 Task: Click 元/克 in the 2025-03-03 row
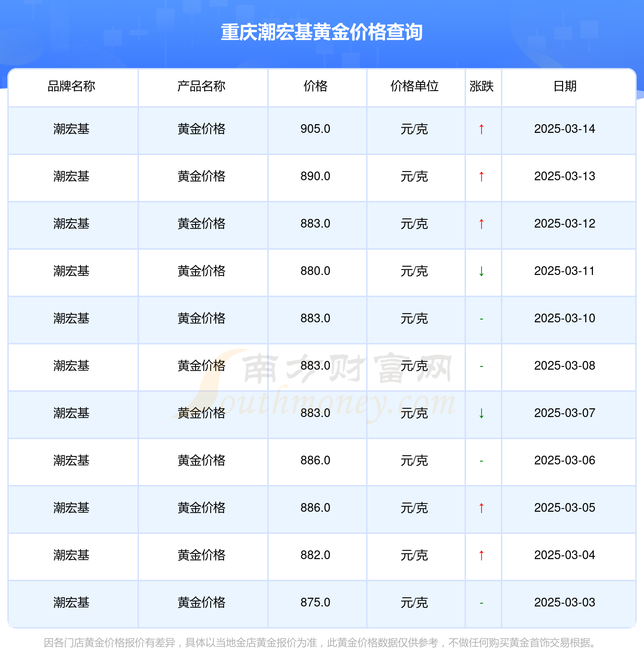tap(414, 602)
